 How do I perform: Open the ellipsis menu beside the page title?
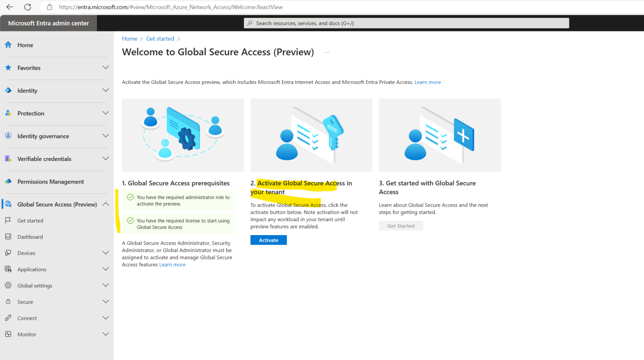(327, 52)
